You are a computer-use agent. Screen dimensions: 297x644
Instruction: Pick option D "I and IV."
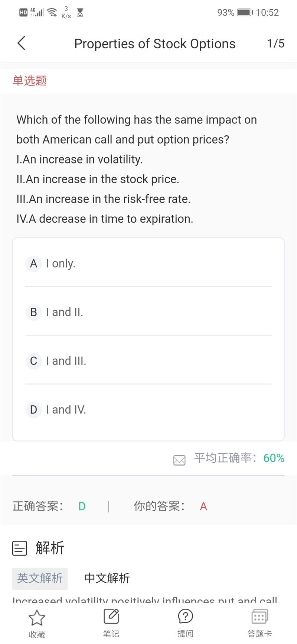click(x=66, y=410)
